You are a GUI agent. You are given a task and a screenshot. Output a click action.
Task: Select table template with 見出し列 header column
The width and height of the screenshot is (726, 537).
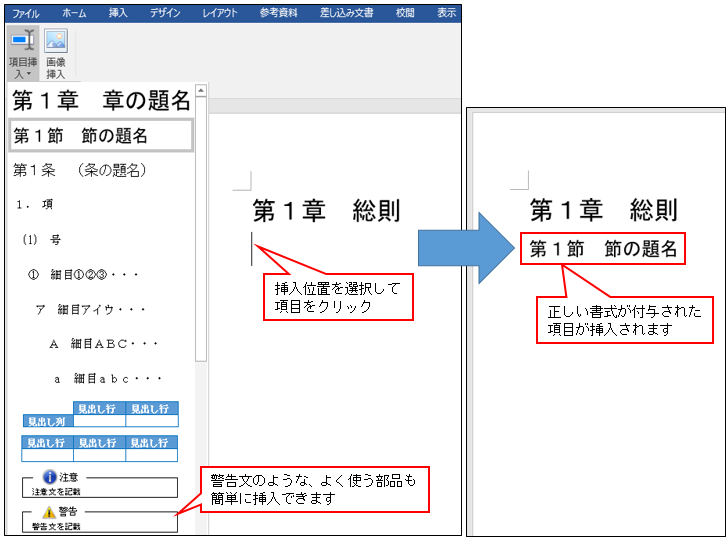100,415
